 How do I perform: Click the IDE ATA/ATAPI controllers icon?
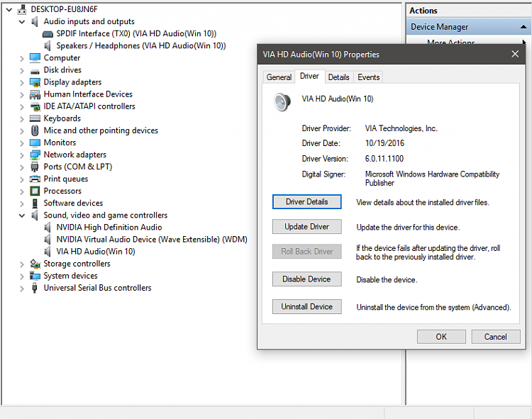tap(35, 107)
